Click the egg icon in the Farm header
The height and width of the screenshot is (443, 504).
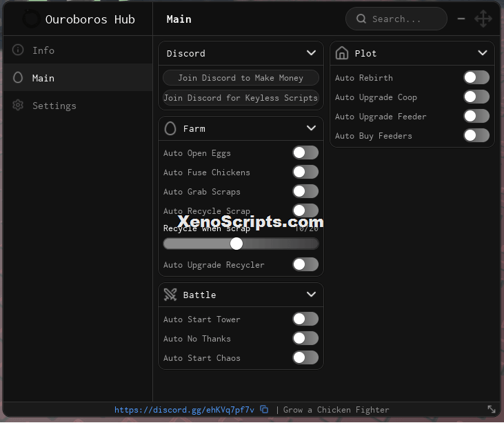click(x=170, y=128)
